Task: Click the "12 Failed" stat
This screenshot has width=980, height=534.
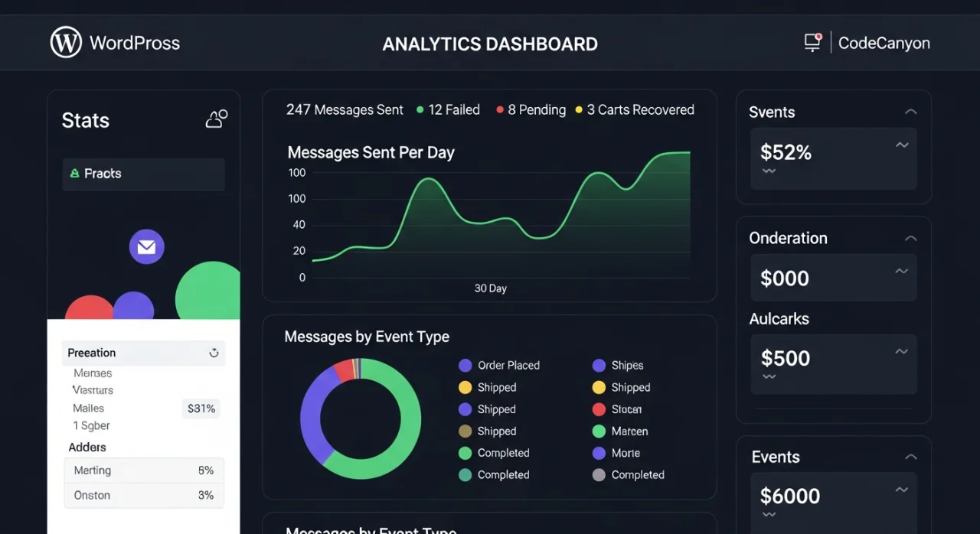Action: 448,110
